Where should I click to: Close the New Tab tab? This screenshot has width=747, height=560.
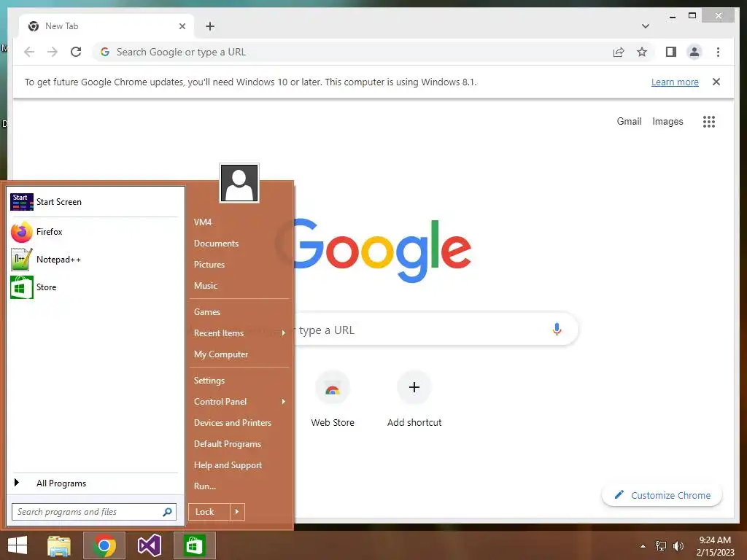182,26
